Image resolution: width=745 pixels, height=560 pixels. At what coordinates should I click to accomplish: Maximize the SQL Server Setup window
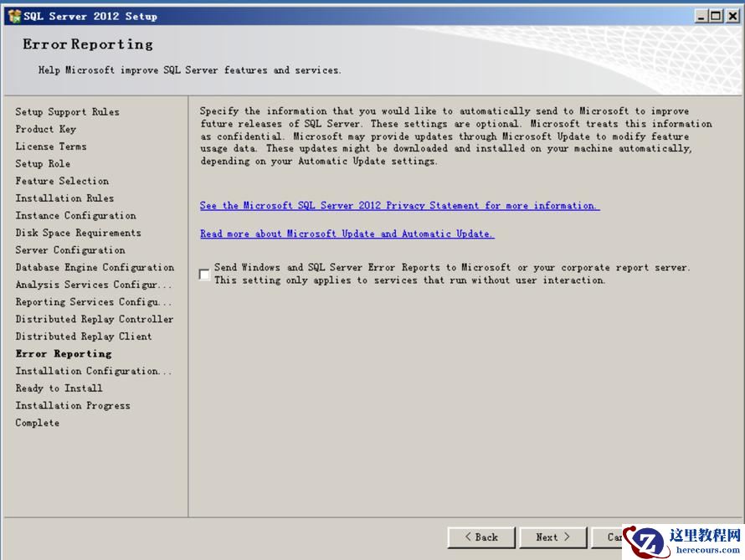[x=716, y=16]
